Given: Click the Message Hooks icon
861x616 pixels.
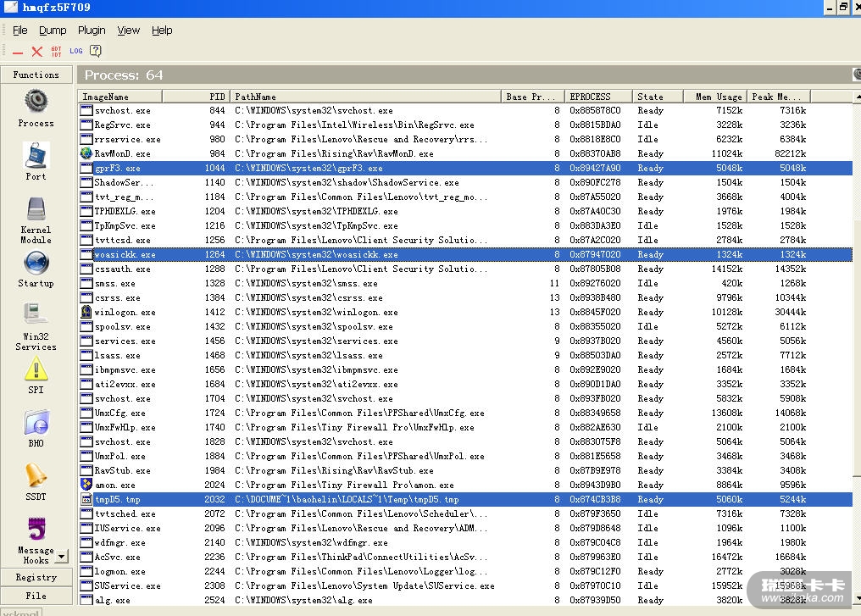Looking at the screenshot, I should click(x=36, y=530).
